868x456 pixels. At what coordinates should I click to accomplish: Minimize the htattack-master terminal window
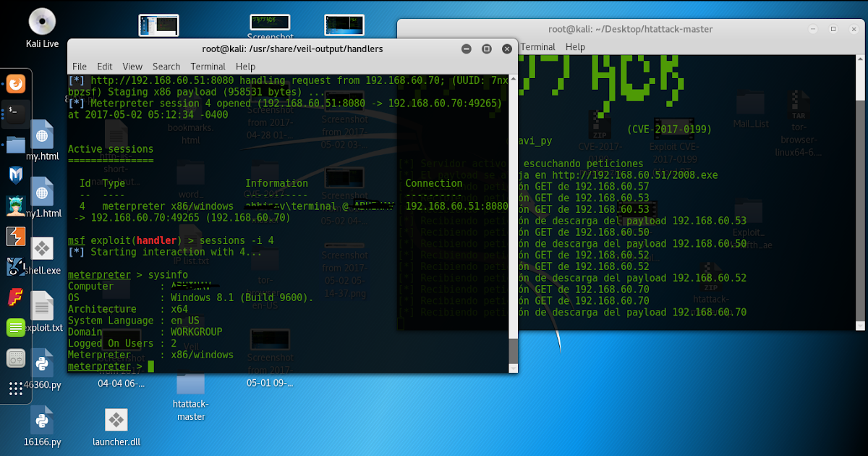click(x=814, y=29)
